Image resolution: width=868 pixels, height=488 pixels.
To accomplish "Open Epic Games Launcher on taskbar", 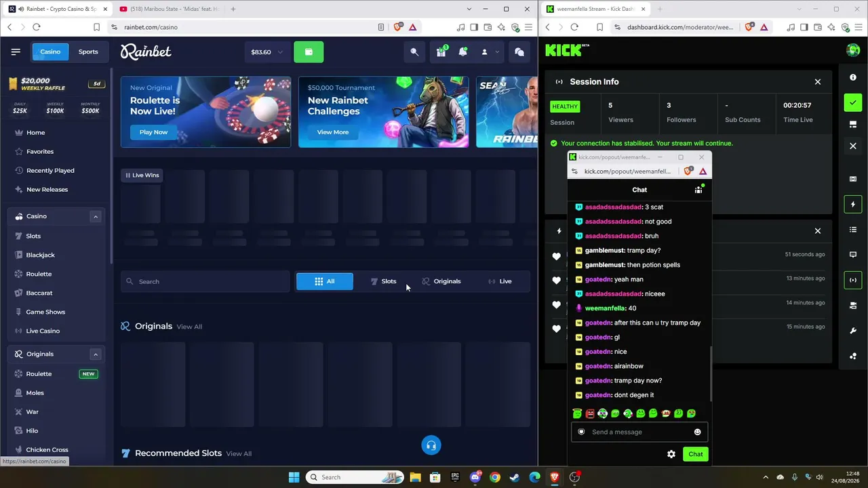I will click(455, 477).
